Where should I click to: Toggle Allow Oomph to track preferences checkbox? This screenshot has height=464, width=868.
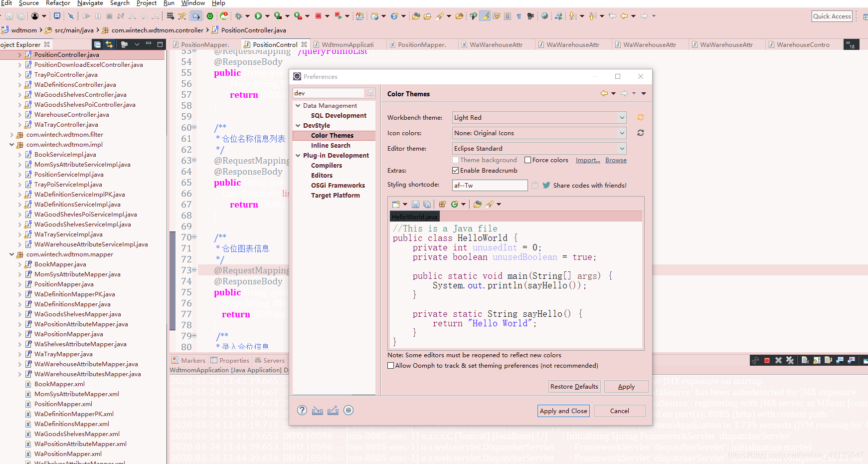coord(390,366)
